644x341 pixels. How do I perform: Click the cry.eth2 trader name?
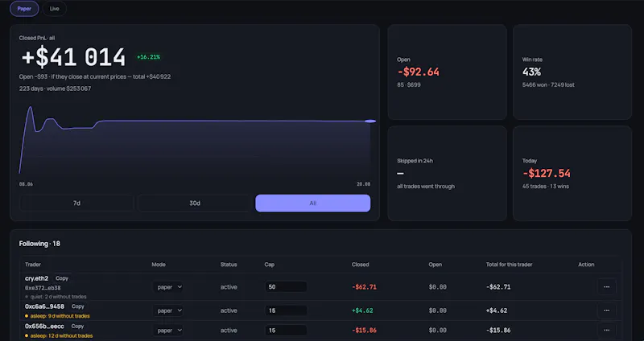click(36, 278)
